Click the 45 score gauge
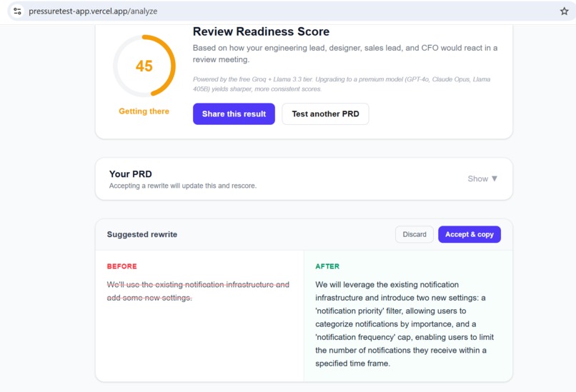This screenshot has width=576, height=392. pos(144,66)
